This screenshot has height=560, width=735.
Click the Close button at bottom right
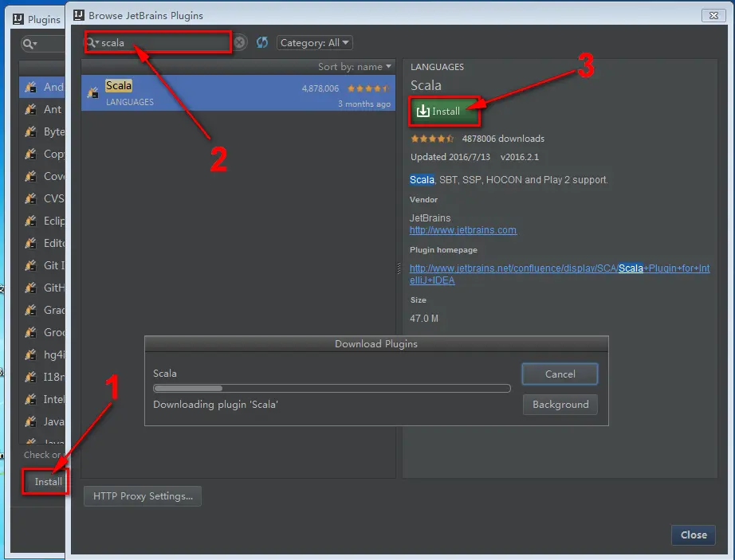[x=694, y=535]
